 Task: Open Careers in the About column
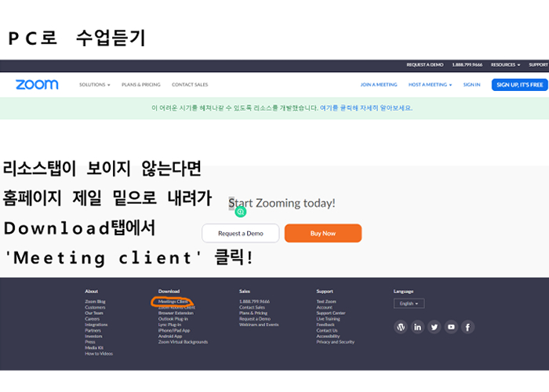92,319
